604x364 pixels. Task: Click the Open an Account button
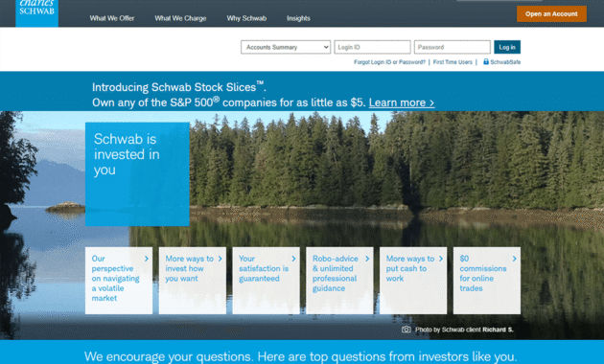coord(551,13)
